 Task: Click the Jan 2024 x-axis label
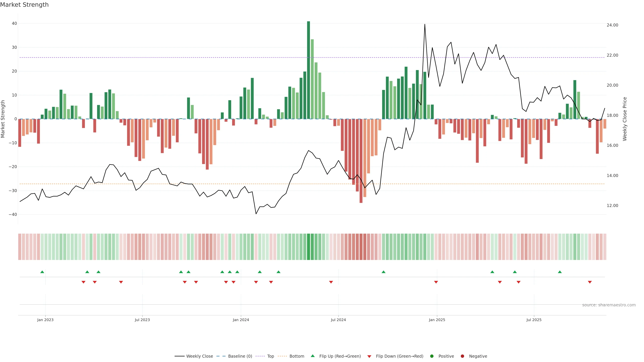point(241,320)
